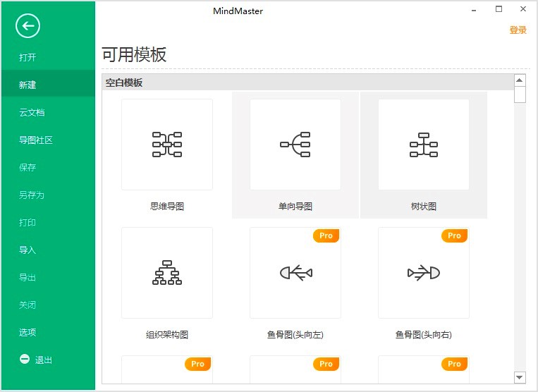This screenshot has width=538, height=392.
Task: Open 选项 settings in sidebar
Action: point(27,332)
